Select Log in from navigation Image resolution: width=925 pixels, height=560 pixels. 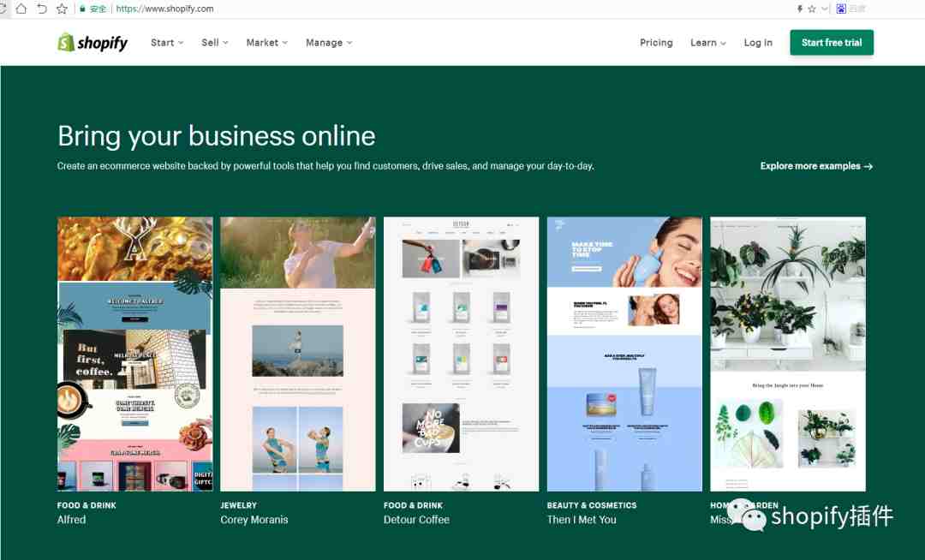758,43
